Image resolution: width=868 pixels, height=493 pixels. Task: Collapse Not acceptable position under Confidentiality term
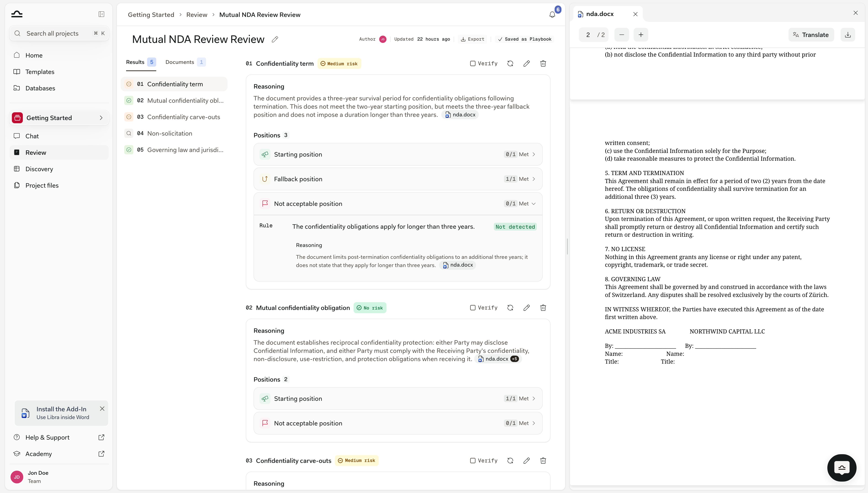398,204
